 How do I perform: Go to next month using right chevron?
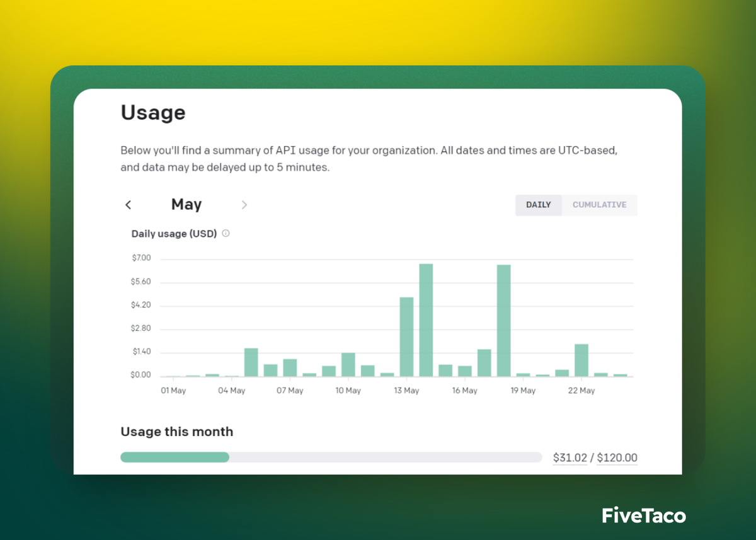pos(244,205)
